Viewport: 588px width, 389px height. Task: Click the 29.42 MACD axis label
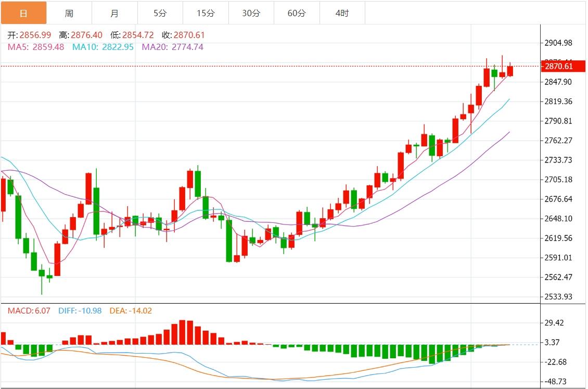coord(554,323)
